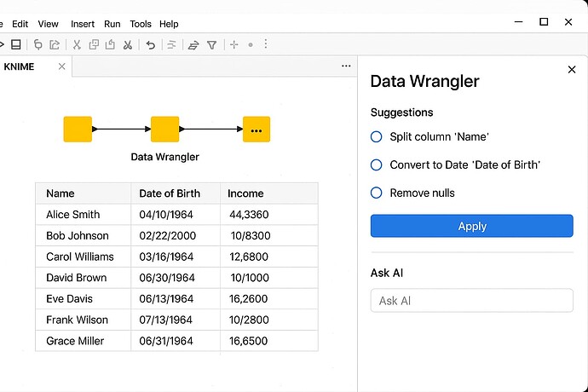Click the export arrow toolbar icon
The image size is (588, 392).
pos(55,44)
